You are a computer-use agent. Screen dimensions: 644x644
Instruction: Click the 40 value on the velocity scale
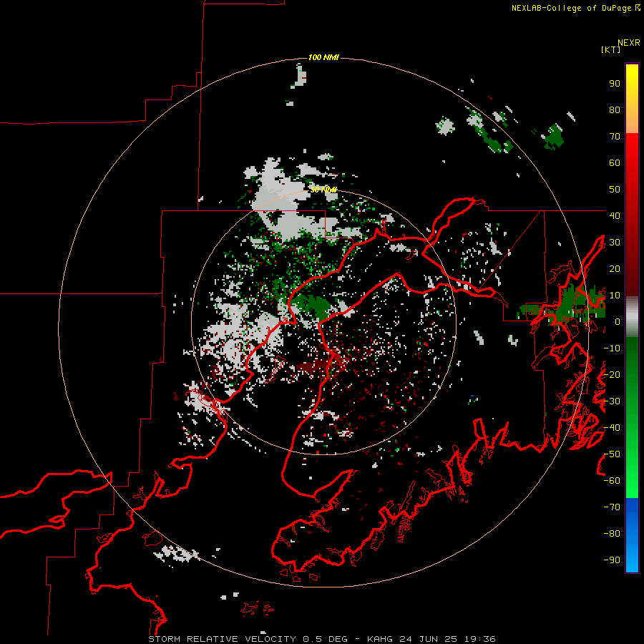click(615, 215)
